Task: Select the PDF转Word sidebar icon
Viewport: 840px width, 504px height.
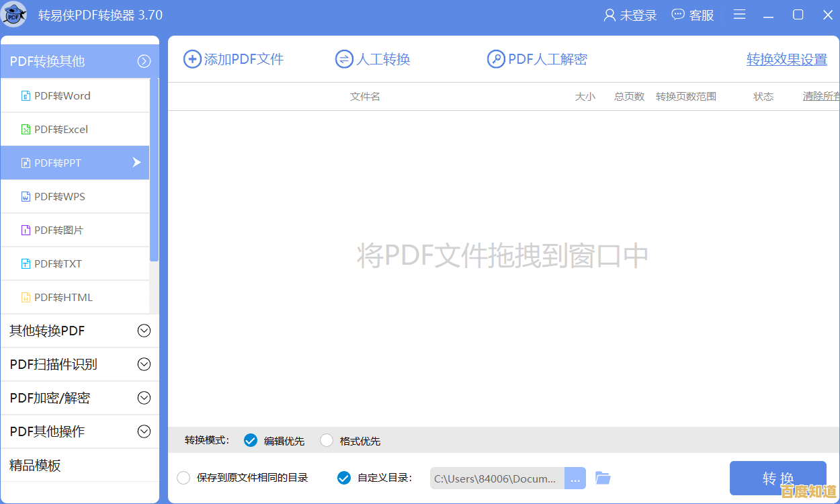Action: [x=25, y=95]
